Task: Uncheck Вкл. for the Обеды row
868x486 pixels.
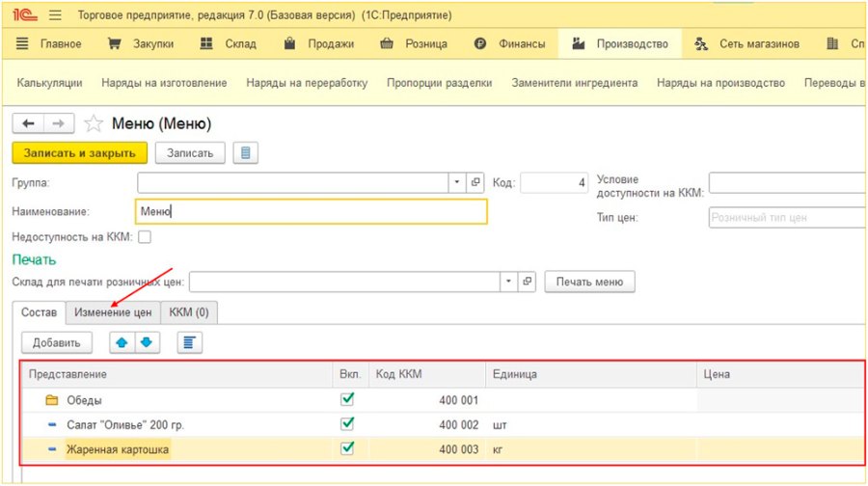Action: click(347, 399)
